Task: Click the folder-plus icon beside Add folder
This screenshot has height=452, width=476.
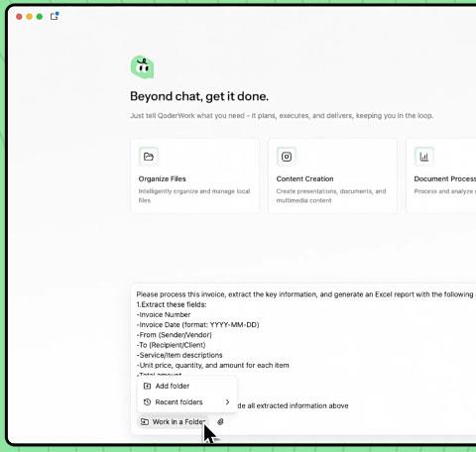Action: point(147,386)
